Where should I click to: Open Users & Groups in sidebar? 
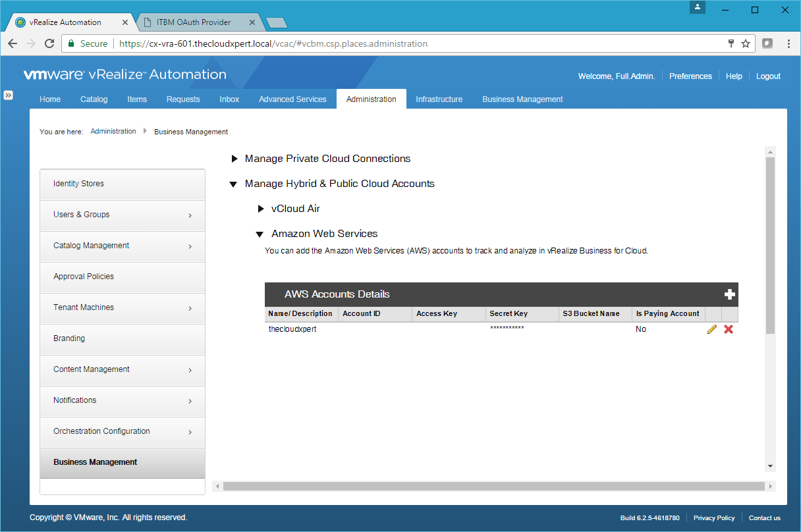[x=122, y=215]
